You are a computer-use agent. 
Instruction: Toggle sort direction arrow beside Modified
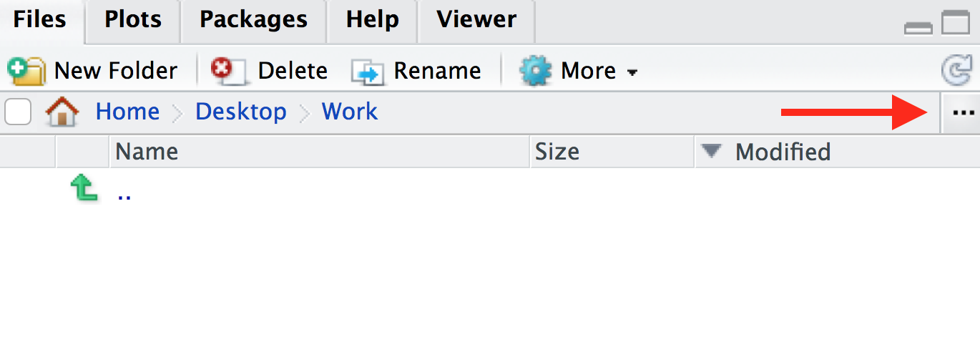(x=711, y=151)
